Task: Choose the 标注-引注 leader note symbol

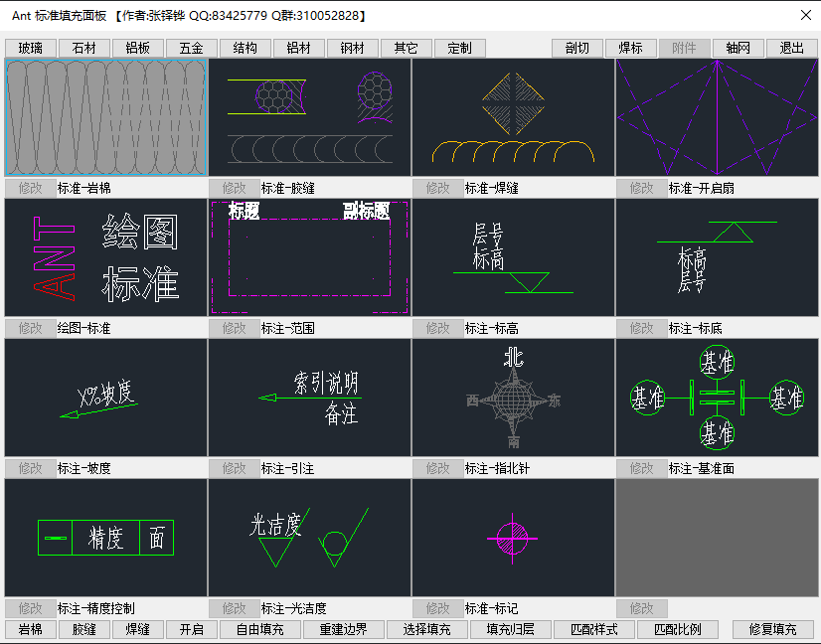Action: (x=309, y=398)
